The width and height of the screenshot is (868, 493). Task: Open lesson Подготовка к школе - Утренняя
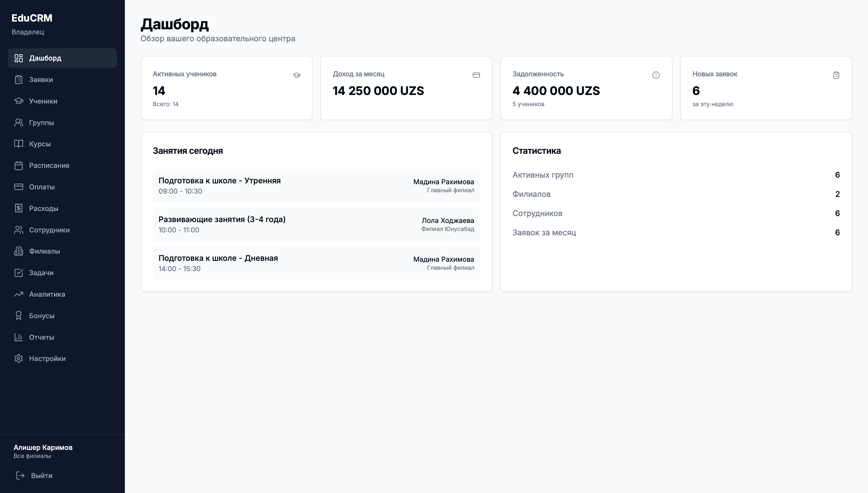[x=316, y=186]
